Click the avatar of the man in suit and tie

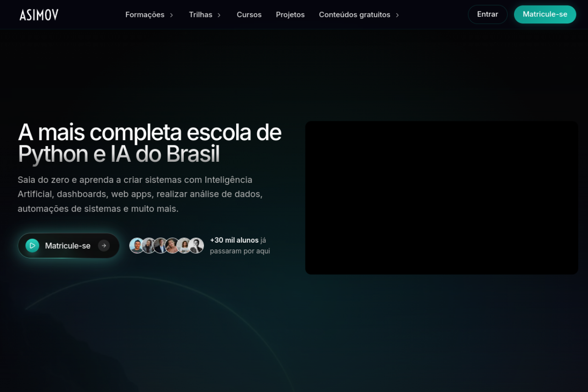(160, 245)
